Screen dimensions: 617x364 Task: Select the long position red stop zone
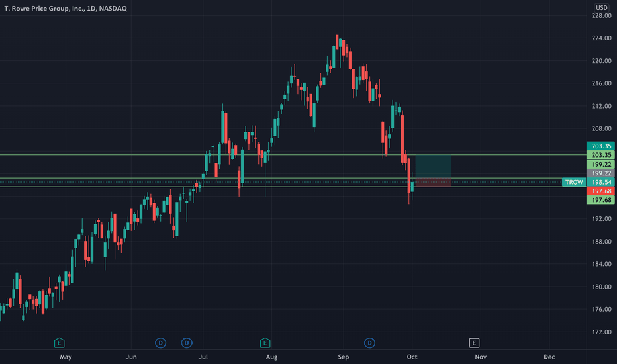point(433,183)
